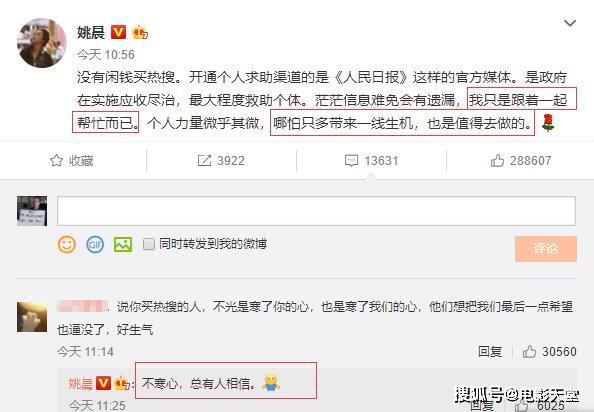Viewport: 594px width, 412px height.
Task: Like the post with thumbs-up 288607
Action: tap(497, 161)
